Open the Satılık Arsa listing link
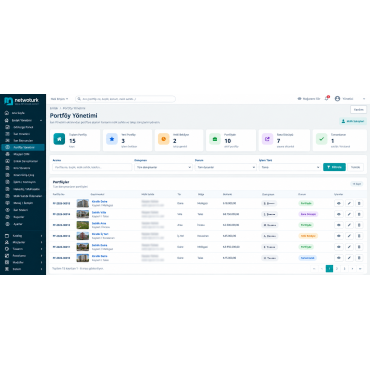Viewport: 370px width, 370px height. tap(99, 223)
